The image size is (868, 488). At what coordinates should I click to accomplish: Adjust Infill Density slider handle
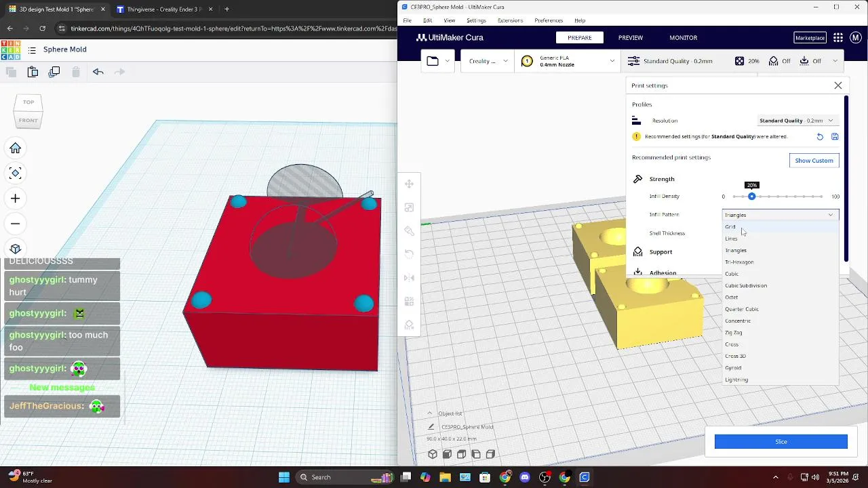coord(751,197)
